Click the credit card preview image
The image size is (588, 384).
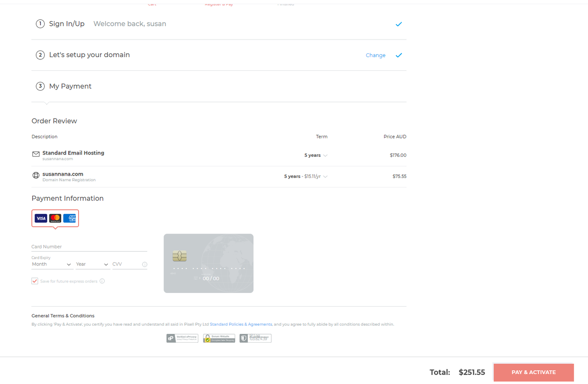(x=209, y=263)
